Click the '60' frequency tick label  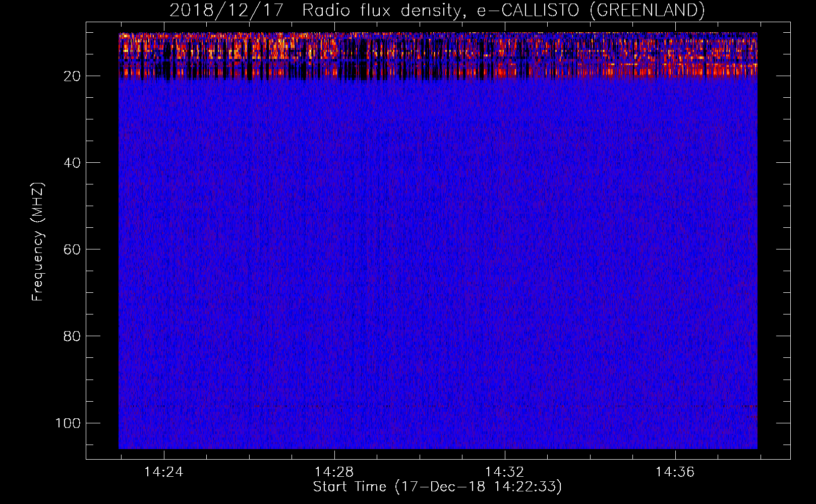(73, 249)
